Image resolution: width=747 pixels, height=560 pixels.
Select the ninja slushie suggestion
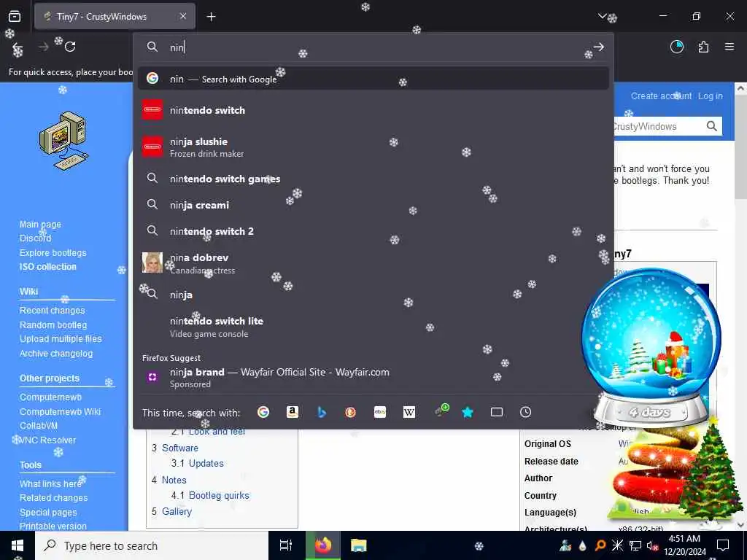[x=373, y=147]
